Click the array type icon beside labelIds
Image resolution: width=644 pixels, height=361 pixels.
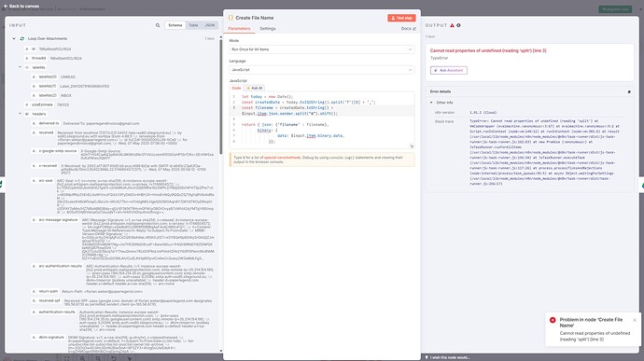click(27, 67)
